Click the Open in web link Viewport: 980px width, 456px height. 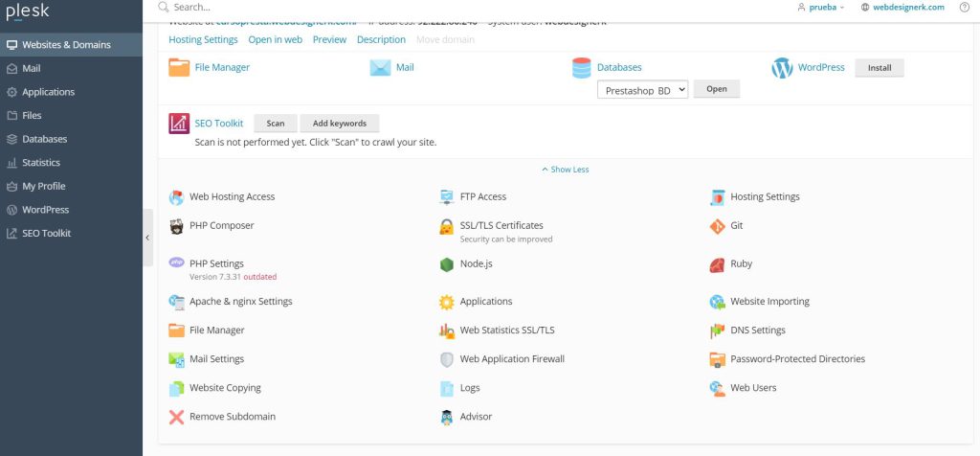(275, 39)
